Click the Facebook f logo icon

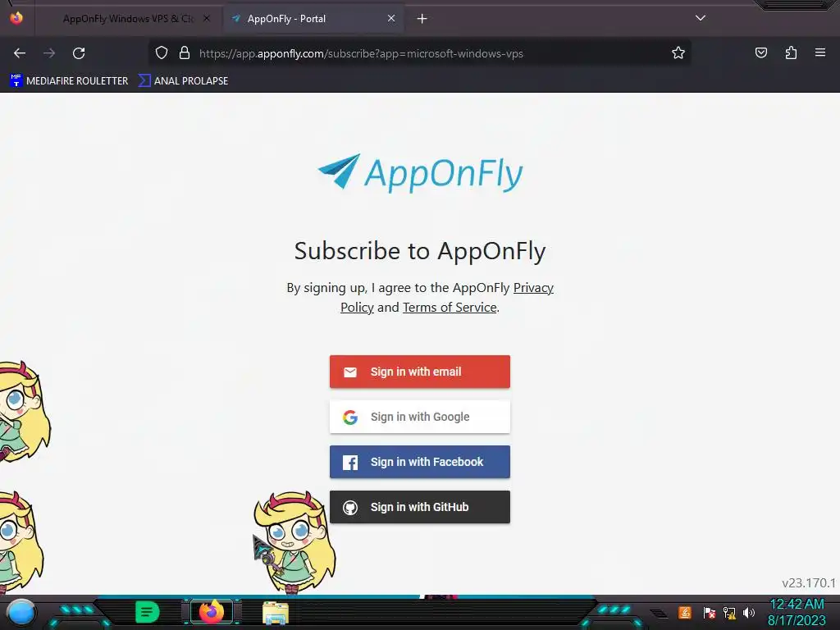pos(349,463)
